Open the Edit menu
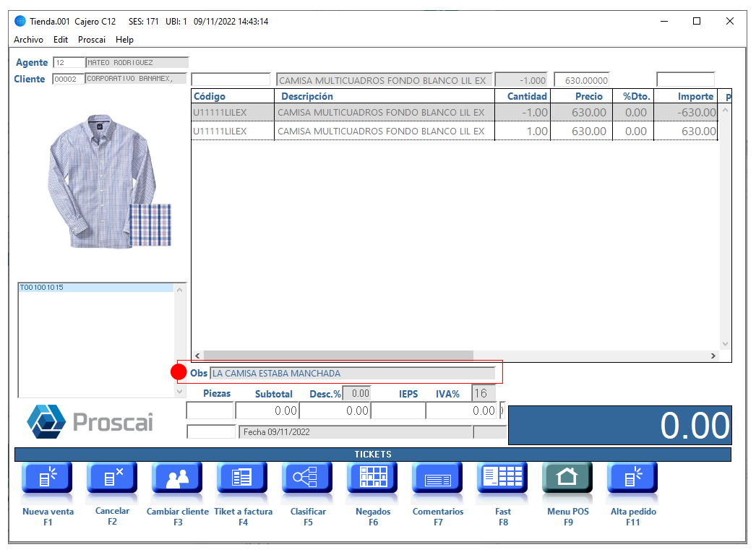The width and height of the screenshot is (756, 555). (x=60, y=40)
